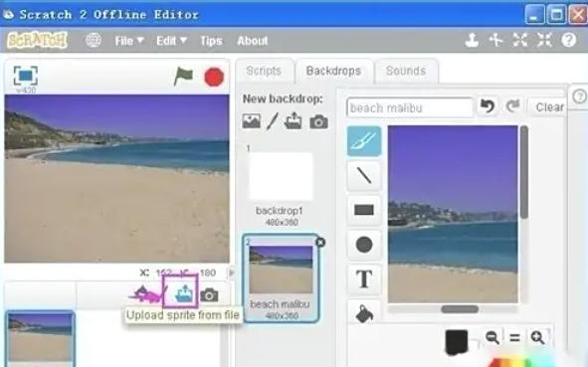Viewport: 588px width, 367px height.
Task: Select the Rectangle tool in paint editor
Action: [364, 210]
